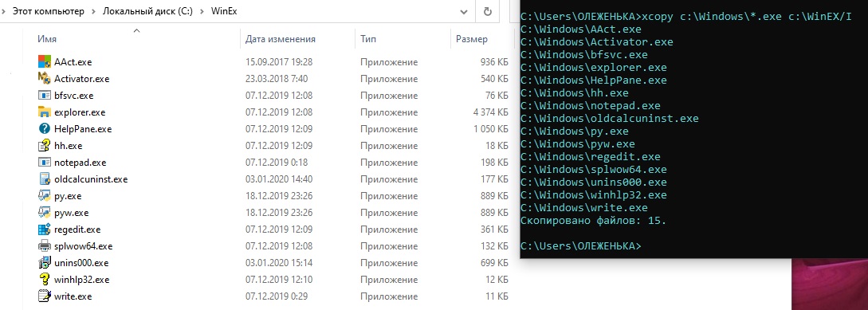
Task: Select the Activator.exe file icon
Action: click(x=45, y=78)
